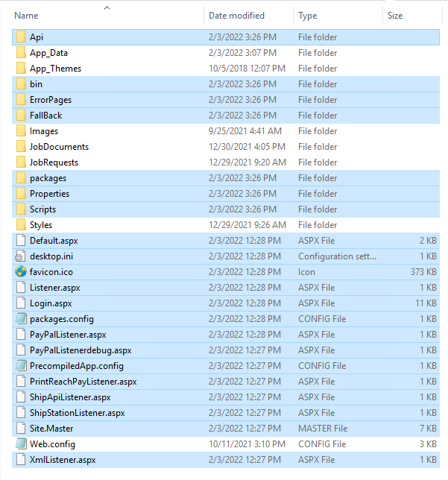
Task: Click the 9/25/2021 4:41 AM date cell
Action: [x=245, y=131]
